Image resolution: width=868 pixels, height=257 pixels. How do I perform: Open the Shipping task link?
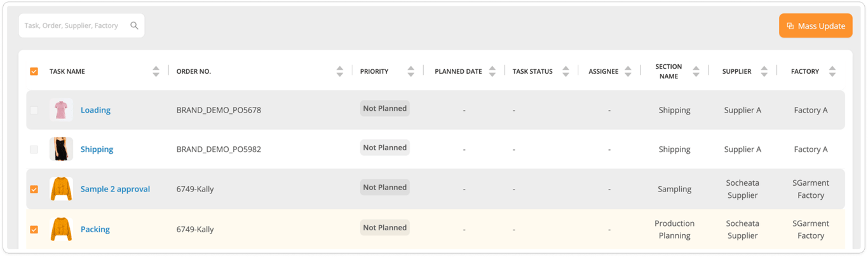pos(97,149)
